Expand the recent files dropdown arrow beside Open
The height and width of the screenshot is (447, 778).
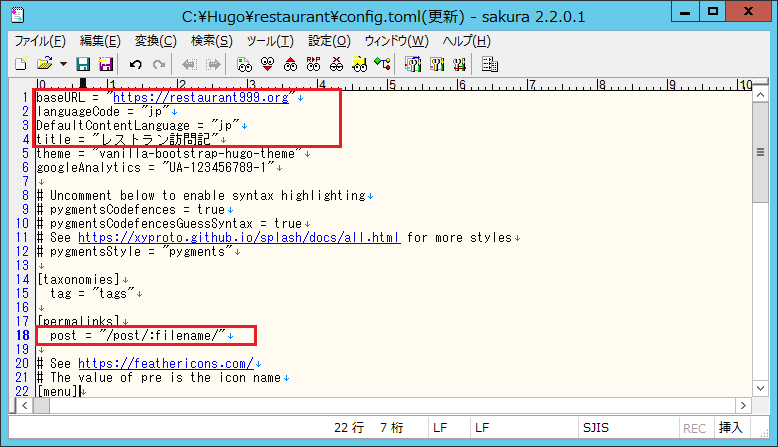coord(63,64)
